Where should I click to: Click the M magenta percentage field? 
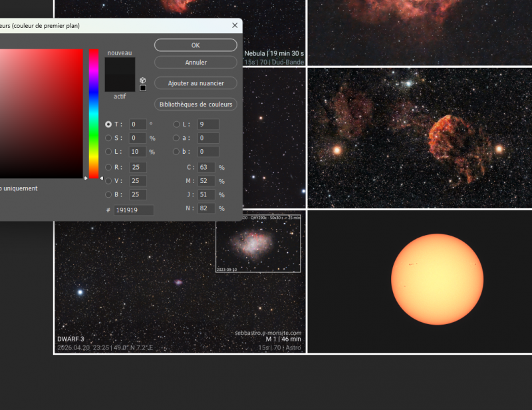206,181
